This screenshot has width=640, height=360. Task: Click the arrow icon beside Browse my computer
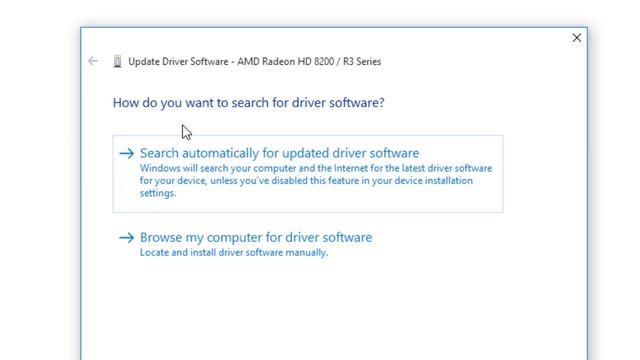tap(127, 238)
